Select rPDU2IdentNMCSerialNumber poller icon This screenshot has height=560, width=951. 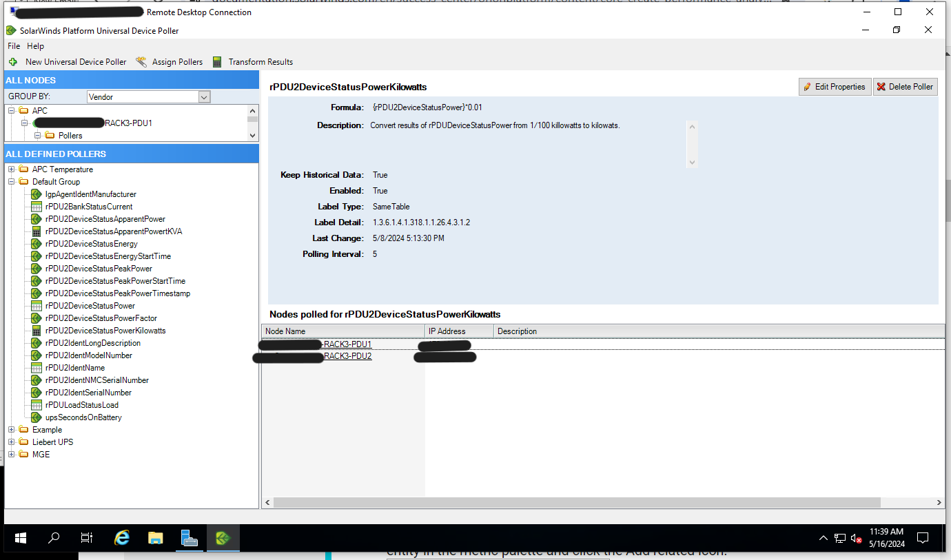tap(37, 380)
